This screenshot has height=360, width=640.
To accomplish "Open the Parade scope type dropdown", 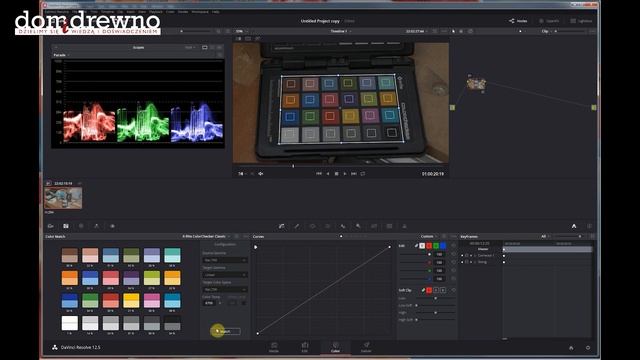I will tap(61, 55).
